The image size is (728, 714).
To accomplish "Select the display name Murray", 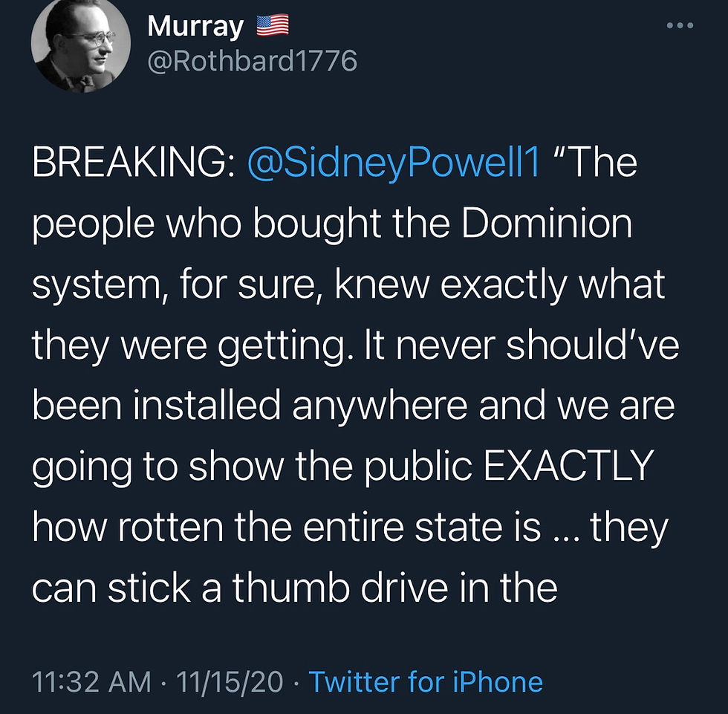I will click(x=195, y=27).
